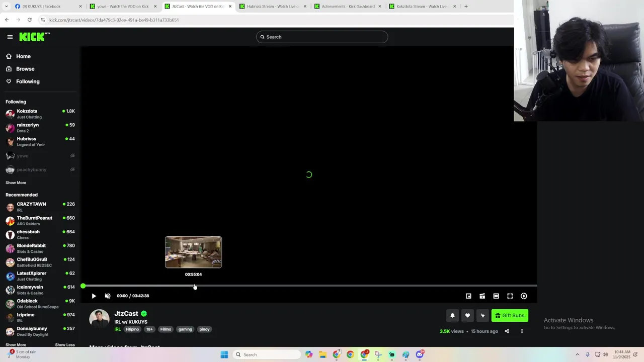Play the VOD video

point(94,296)
